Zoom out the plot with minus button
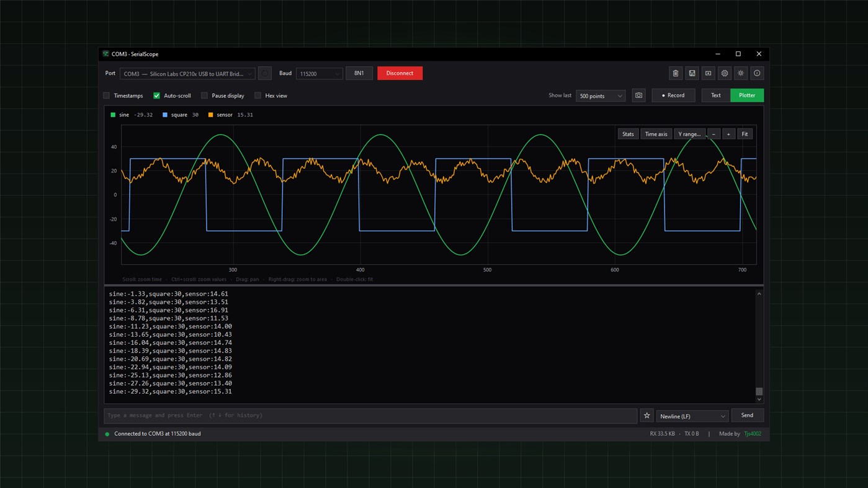The width and height of the screenshot is (868, 488). click(x=714, y=134)
